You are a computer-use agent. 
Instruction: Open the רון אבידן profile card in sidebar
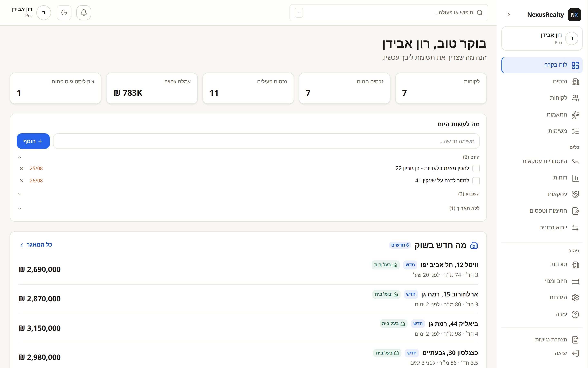542,38
